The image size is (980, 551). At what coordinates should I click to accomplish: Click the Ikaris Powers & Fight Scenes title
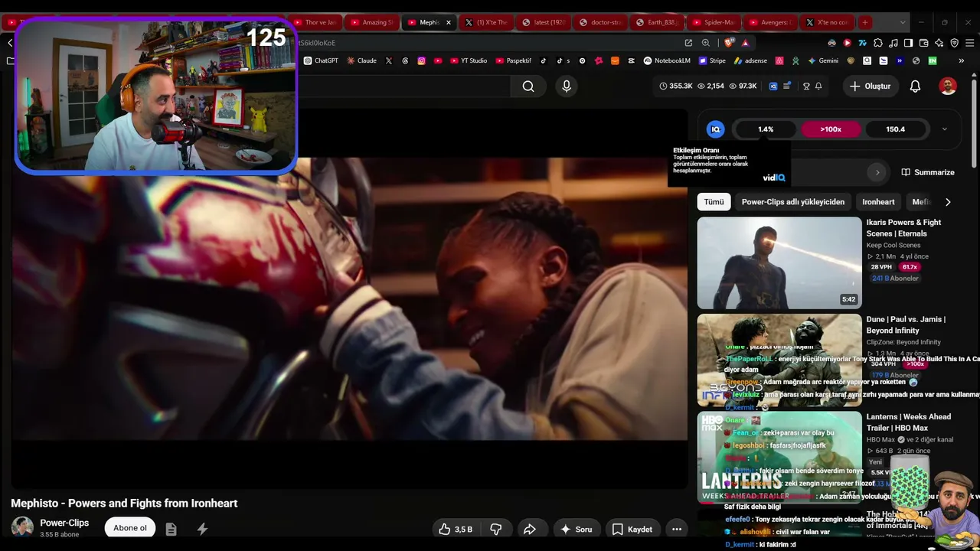point(903,228)
